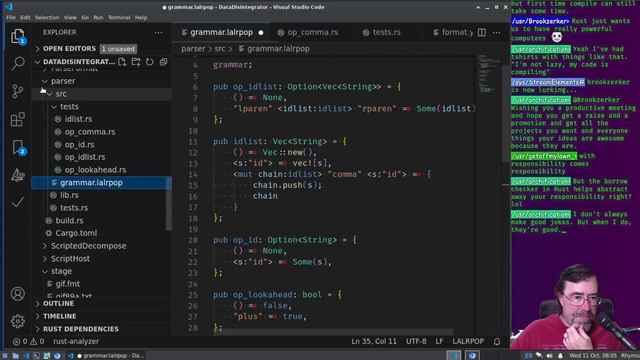640x360 pixels.
Task: Open gif.fmt in the stage folder
Action: pyautogui.click(x=68, y=284)
